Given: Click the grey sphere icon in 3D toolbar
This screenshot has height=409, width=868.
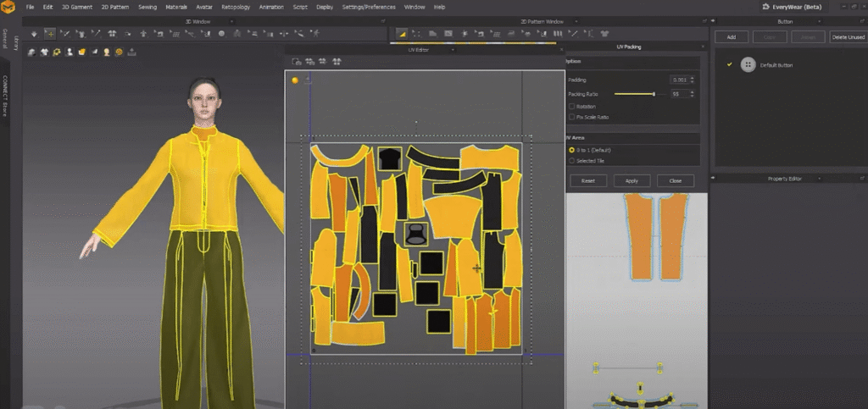Looking at the screenshot, I should (221, 34).
